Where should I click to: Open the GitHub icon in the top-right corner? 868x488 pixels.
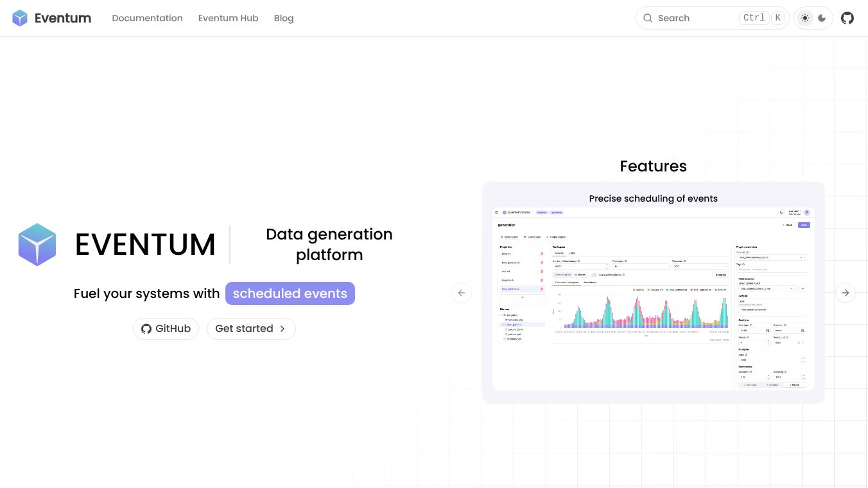(x=847, y=18)
